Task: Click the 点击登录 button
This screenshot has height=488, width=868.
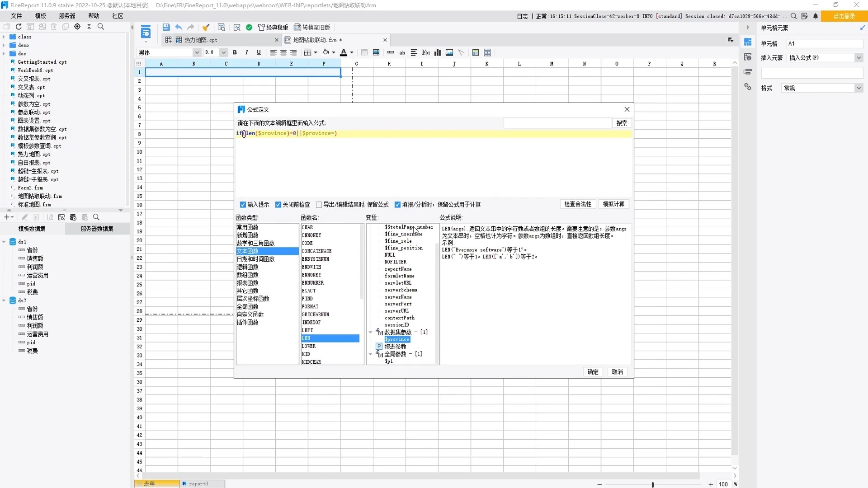Action: pos(844,16)
